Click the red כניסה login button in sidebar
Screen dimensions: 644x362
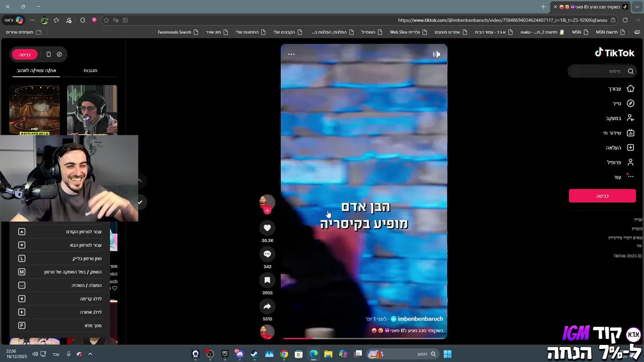pos(602,196)
